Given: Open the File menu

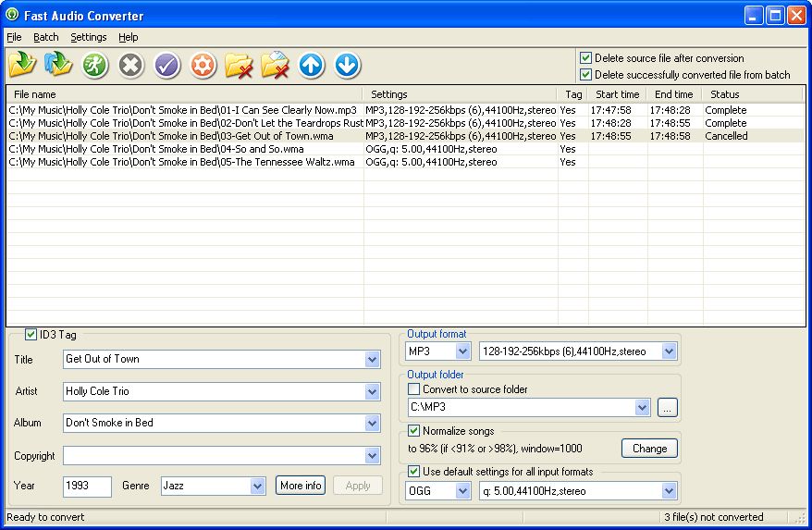Looking at the screenshot, I should coord(14,37).
